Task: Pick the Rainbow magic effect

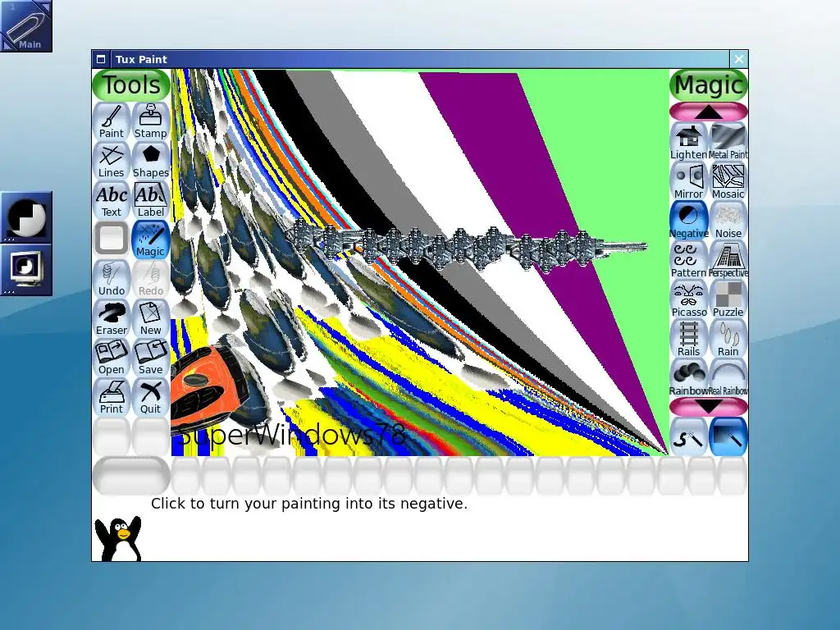Action: pos(689,378)
